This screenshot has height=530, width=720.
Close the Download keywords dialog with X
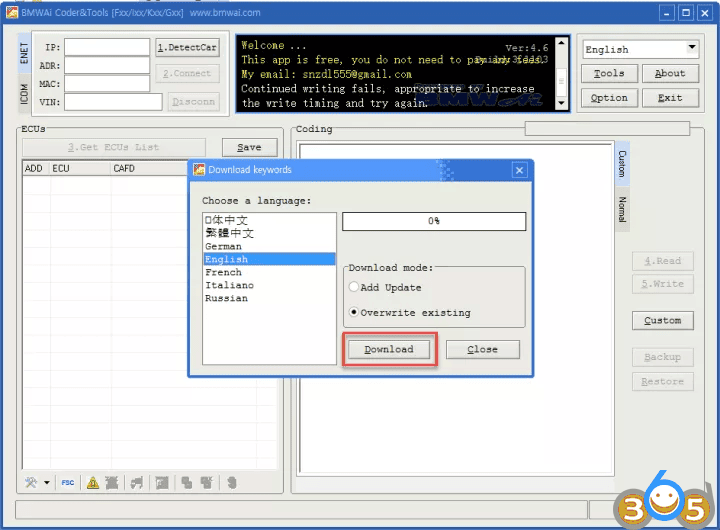point(519,170)
